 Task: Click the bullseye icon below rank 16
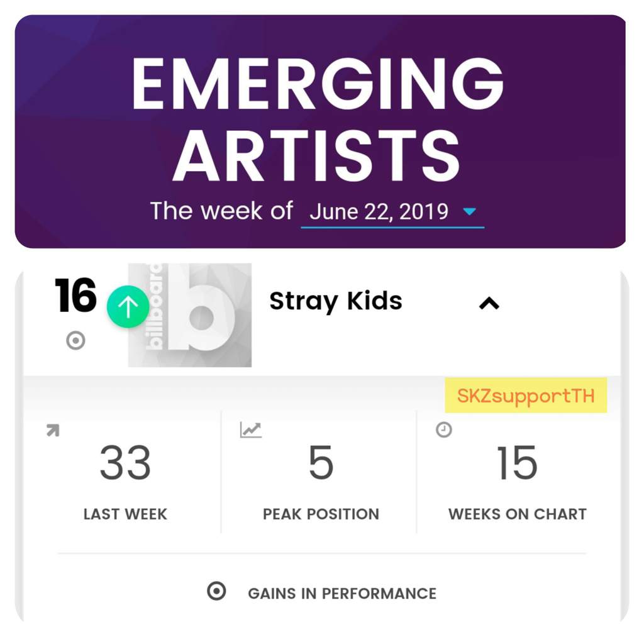(75, 340)
